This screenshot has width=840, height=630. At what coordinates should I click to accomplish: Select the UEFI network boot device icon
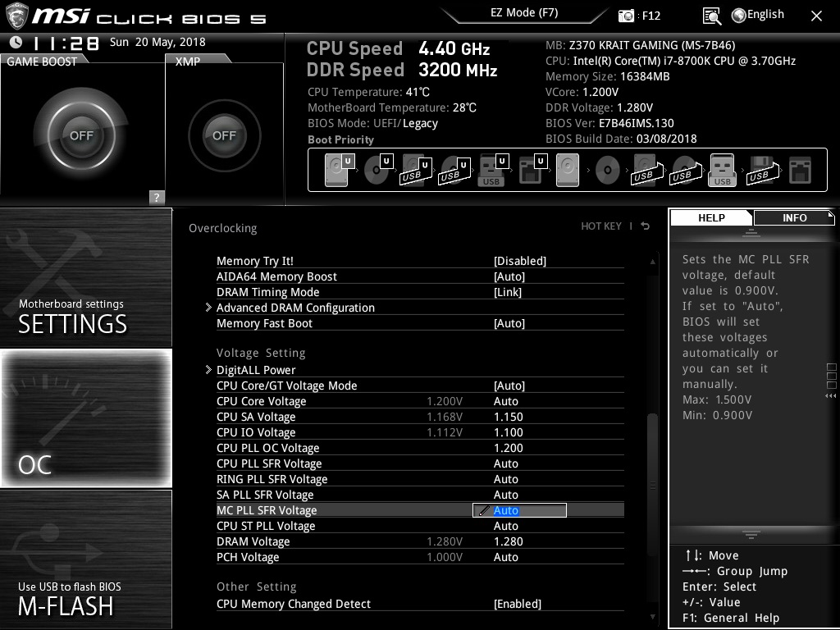[532, 170]
